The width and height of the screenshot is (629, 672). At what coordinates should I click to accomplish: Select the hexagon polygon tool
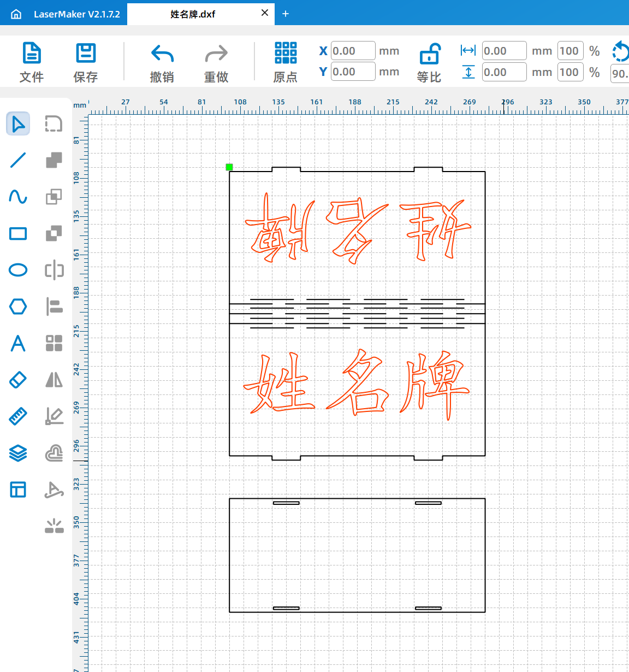[18, 306]
